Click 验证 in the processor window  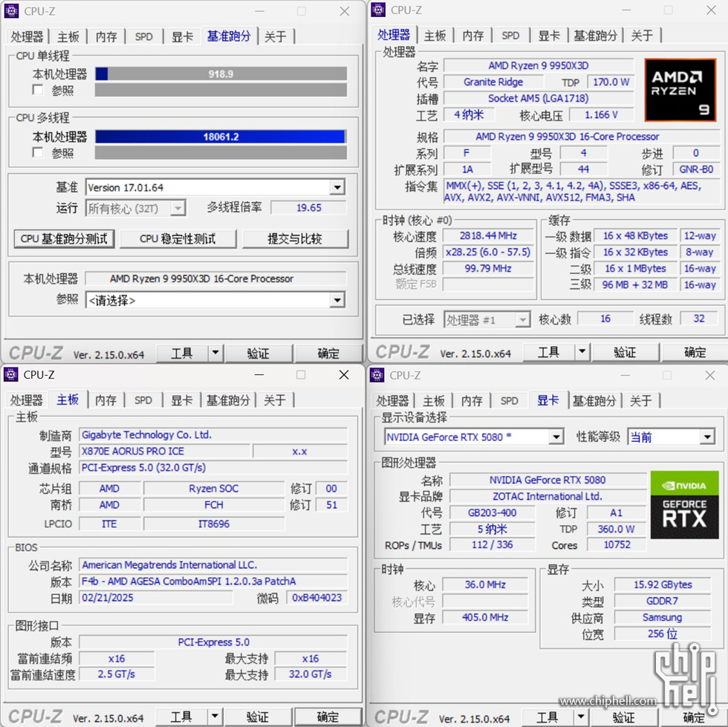pos(625,352)
